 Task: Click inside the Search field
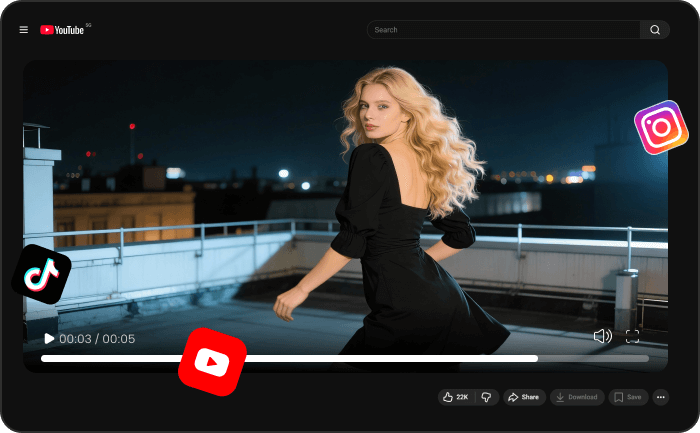coord(504,30)
